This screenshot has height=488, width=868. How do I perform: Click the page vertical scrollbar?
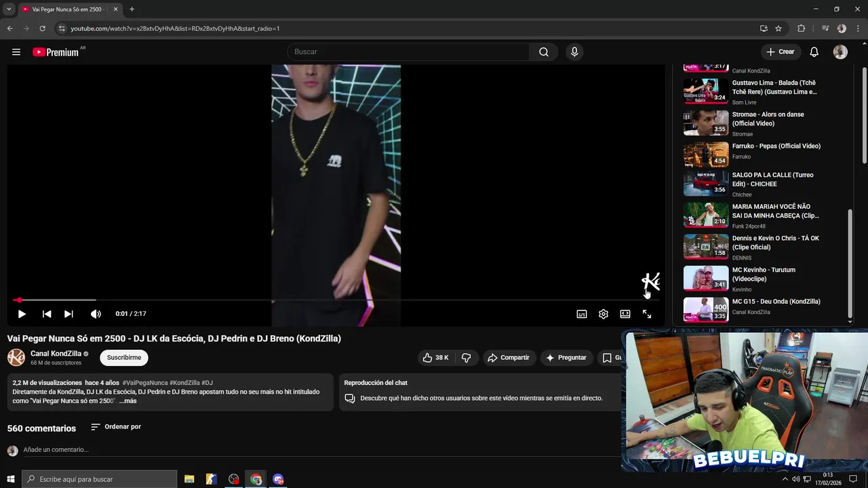[864, 115]
